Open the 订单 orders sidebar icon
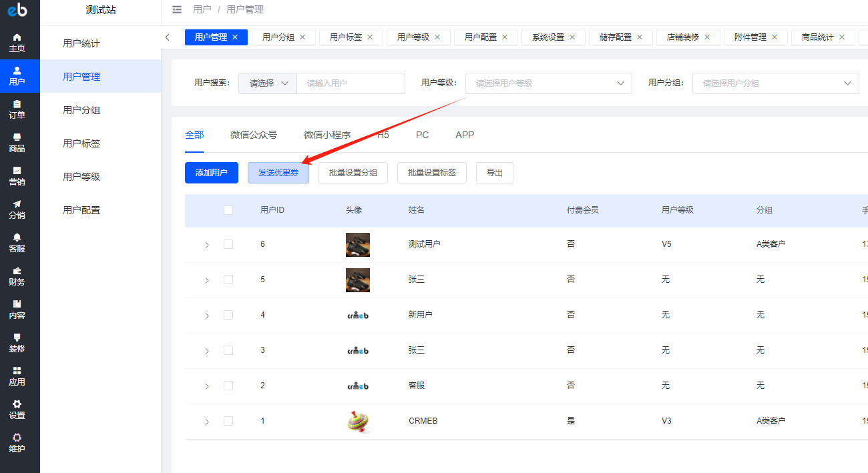 click(x=17, y=109)
